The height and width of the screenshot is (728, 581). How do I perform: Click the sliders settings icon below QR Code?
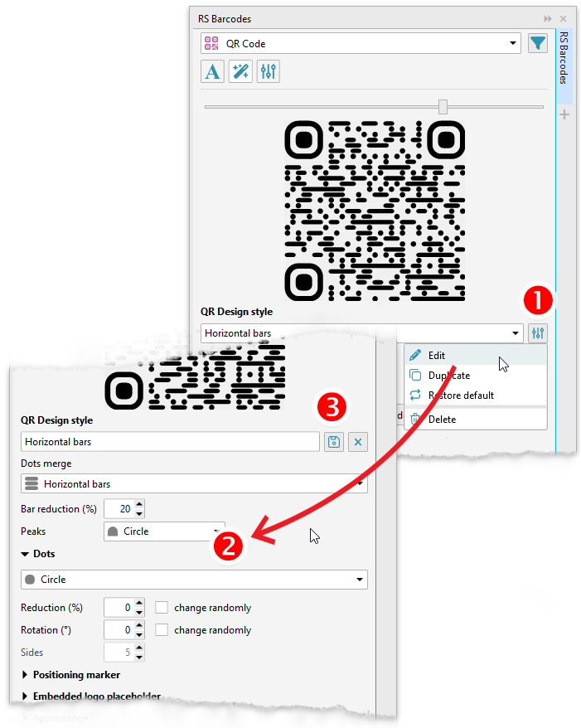pos(269,71)
